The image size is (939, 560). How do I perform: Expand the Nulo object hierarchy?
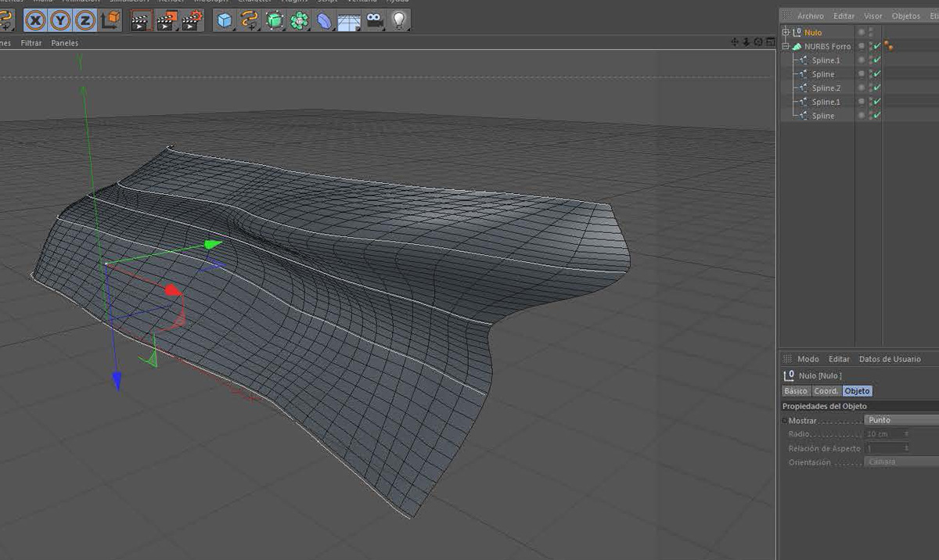pos(786,32)
